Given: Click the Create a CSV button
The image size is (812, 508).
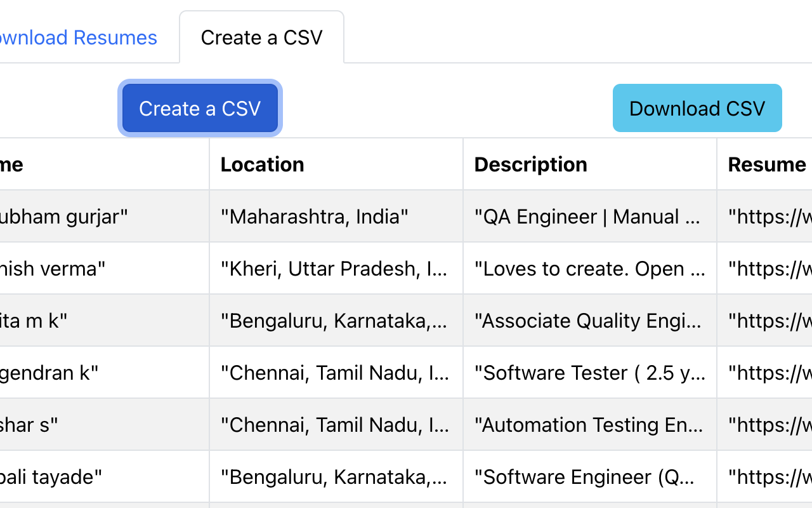Looking at the screenshot, I should pos(199,108).
